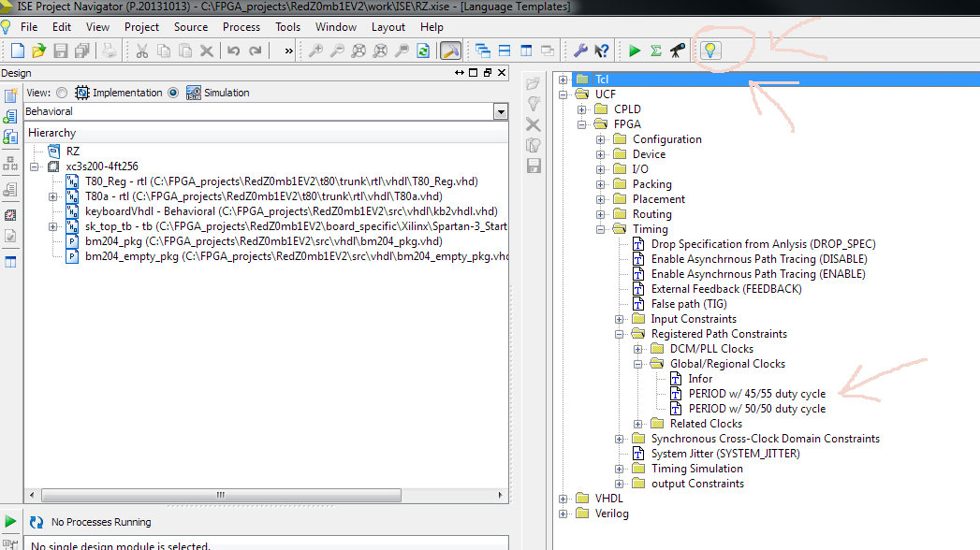Image resolution: width=980 pixels, height=550 pixels.
Task: Open the Edit menu
Action: click(61, 27)
